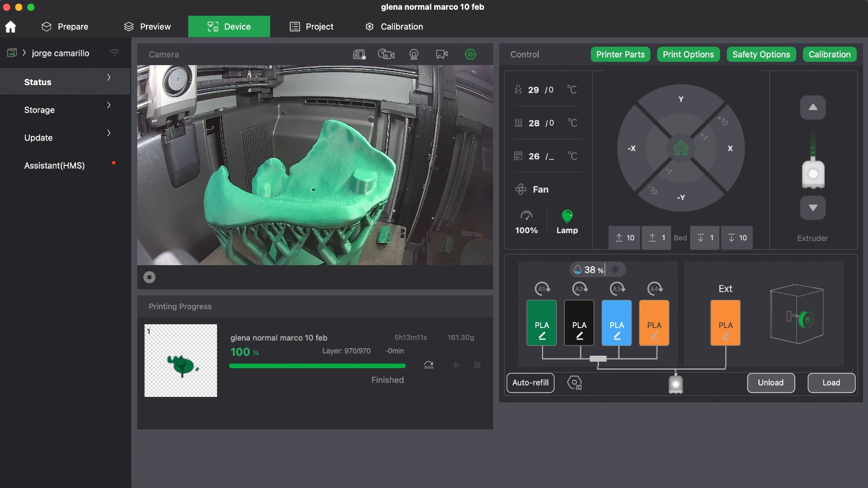Click the green hexagon camera settings icon
868x488 pixels.
pos(470,54)
